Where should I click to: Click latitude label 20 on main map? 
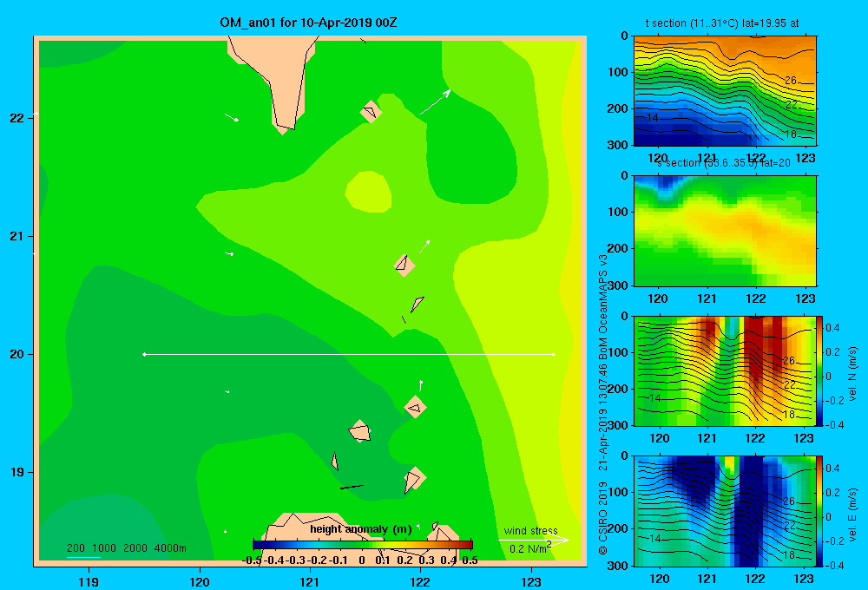17,354
